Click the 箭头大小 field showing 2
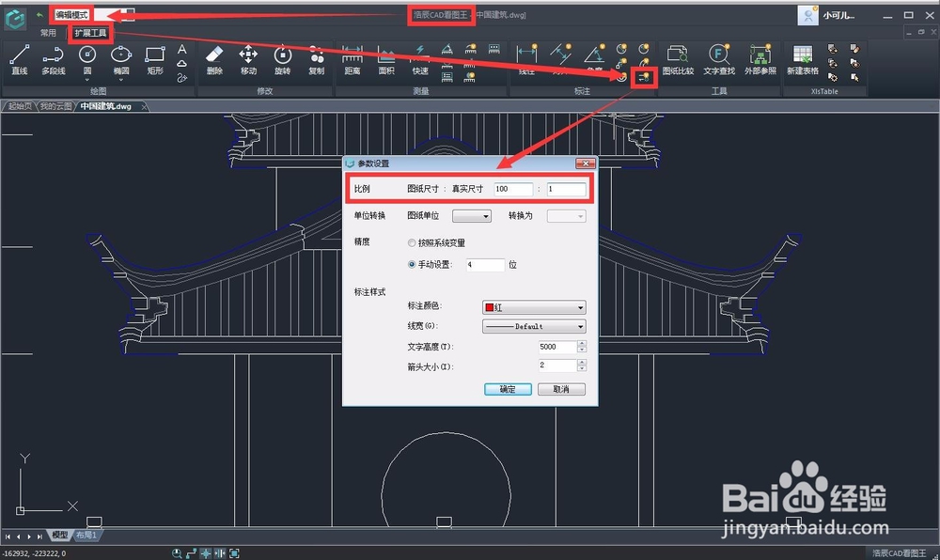This screenshot has width=940, height=560. tap(556, 366)
